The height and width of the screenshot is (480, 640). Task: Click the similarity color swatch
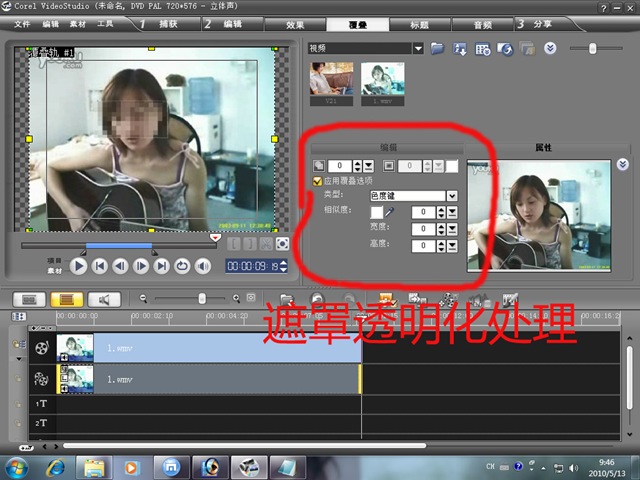click(x=377, y=212)
